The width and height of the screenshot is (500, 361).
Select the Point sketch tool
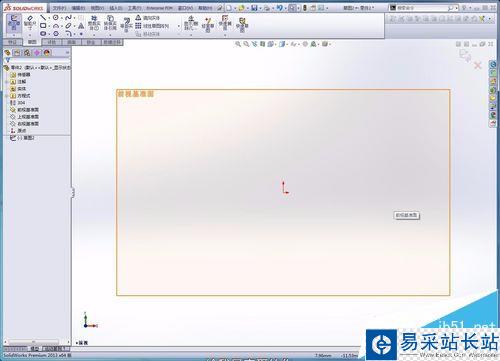point(81,33)
